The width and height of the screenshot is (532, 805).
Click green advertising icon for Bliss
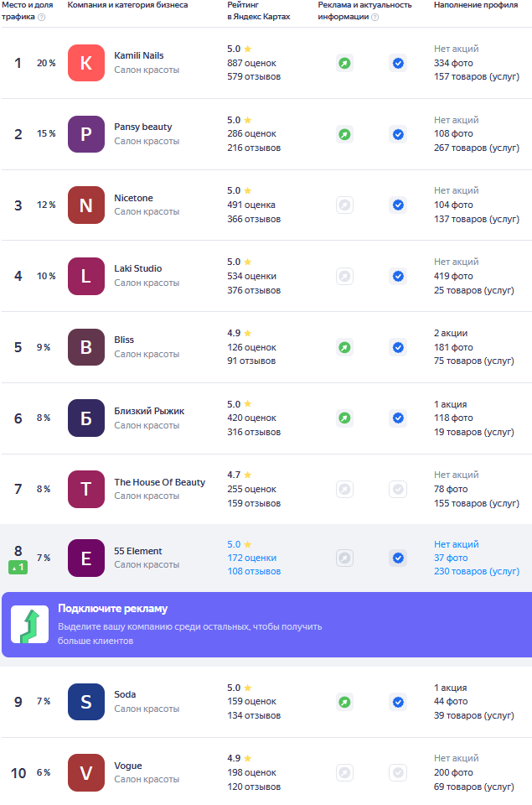[x=344, y=347]
